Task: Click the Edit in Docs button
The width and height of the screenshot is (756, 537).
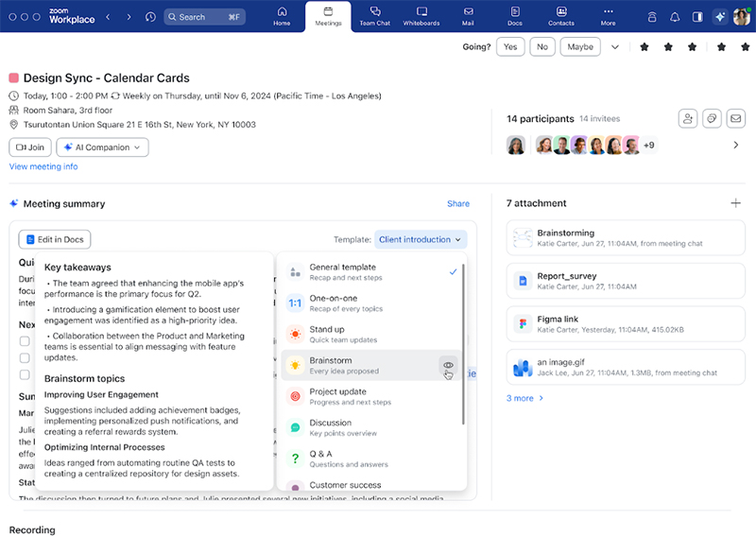Action: click(55, 240)
